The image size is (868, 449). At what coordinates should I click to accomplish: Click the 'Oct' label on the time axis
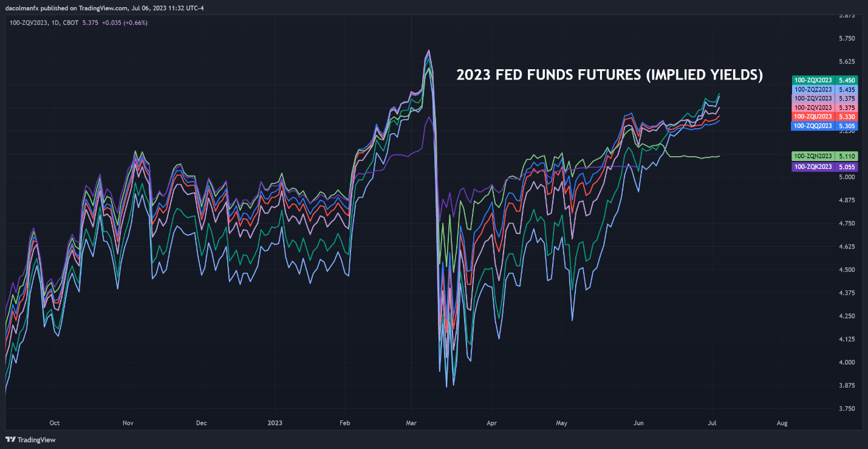point(55,423)
